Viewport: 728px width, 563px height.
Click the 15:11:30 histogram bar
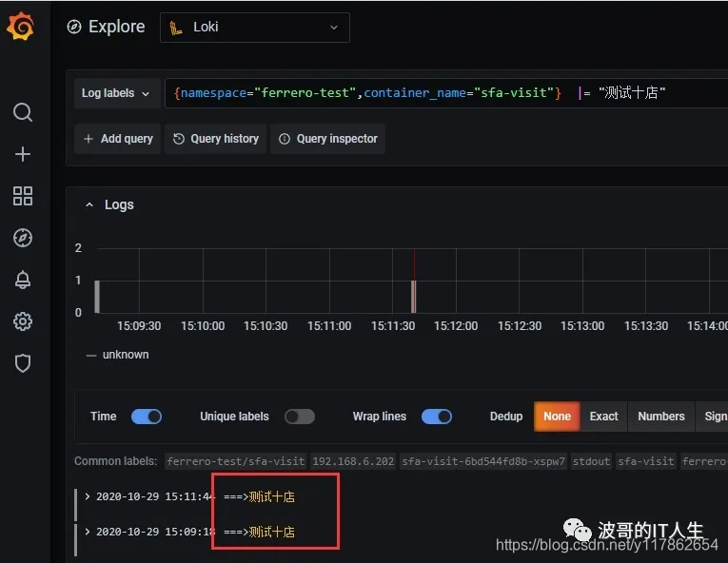(x=413, y=297)
